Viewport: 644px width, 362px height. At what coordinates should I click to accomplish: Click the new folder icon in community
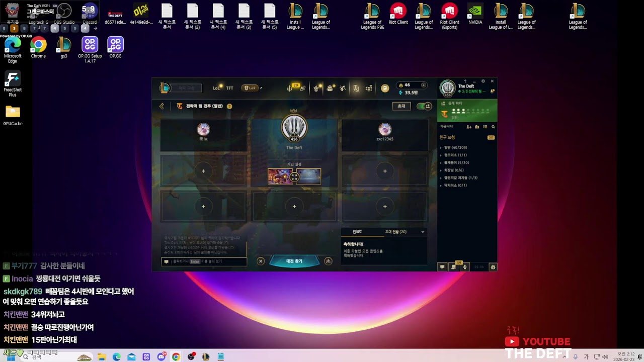(477, 127)
